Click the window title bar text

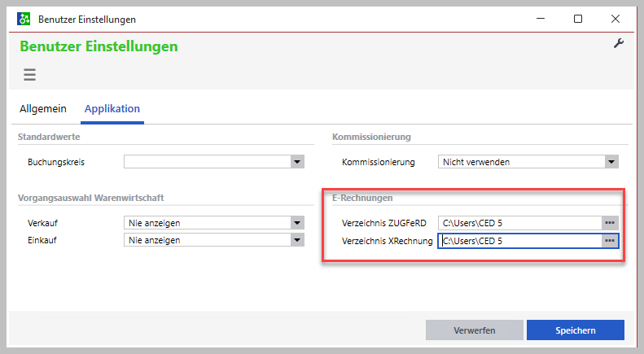(87, 19)
